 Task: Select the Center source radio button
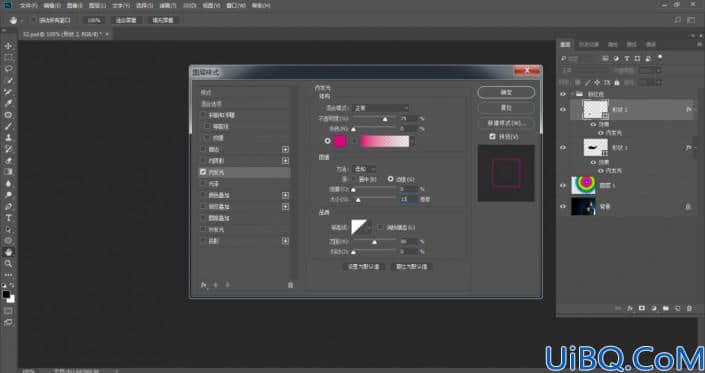tap(354, 179)
